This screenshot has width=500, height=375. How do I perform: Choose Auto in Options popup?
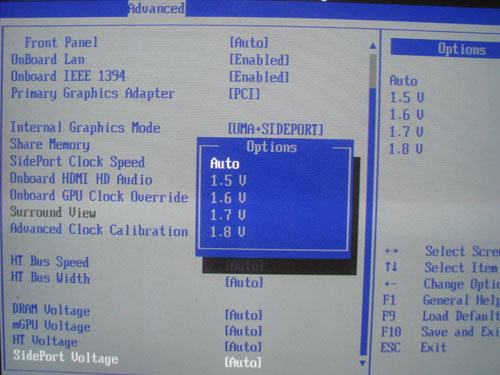tap(225, 164)
